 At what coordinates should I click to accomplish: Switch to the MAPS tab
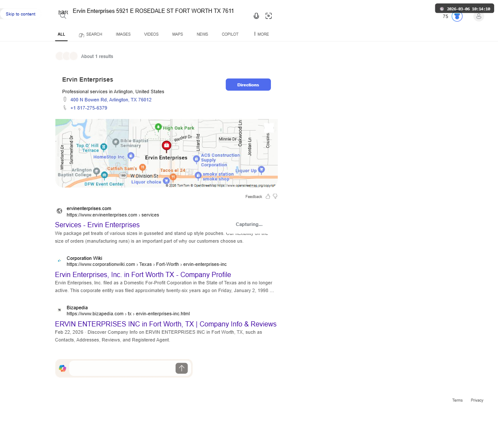(178, 34)
